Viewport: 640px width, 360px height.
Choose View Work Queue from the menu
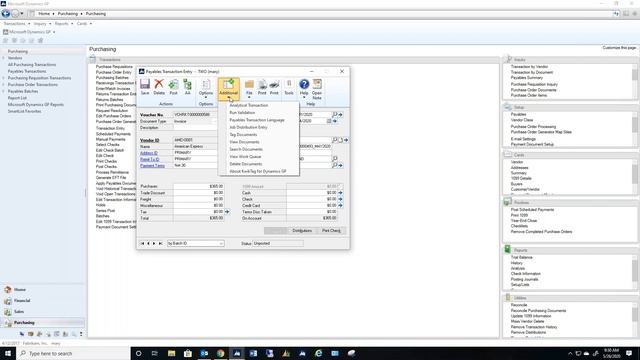coord(245,157)
